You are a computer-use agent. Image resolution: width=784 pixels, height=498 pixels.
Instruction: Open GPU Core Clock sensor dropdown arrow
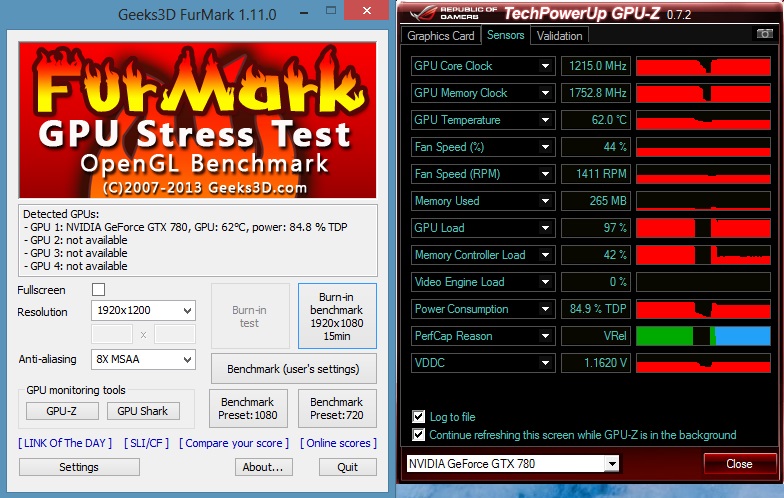[x=546, y=66]
